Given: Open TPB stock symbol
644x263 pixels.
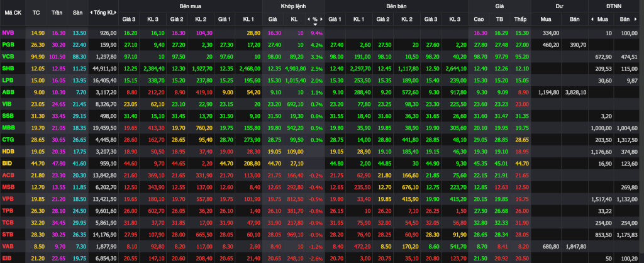Looking at the screenshot, I should click(x=8, y=210).
